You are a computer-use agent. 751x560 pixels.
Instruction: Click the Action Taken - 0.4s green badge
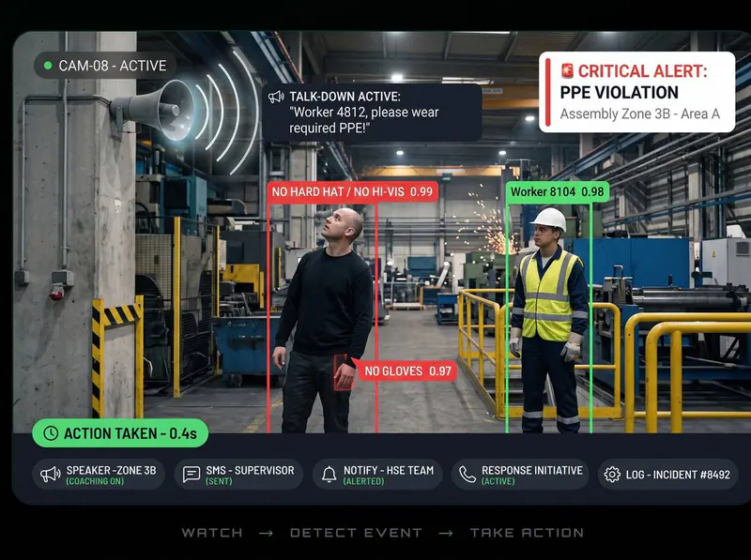pos(120,433)
